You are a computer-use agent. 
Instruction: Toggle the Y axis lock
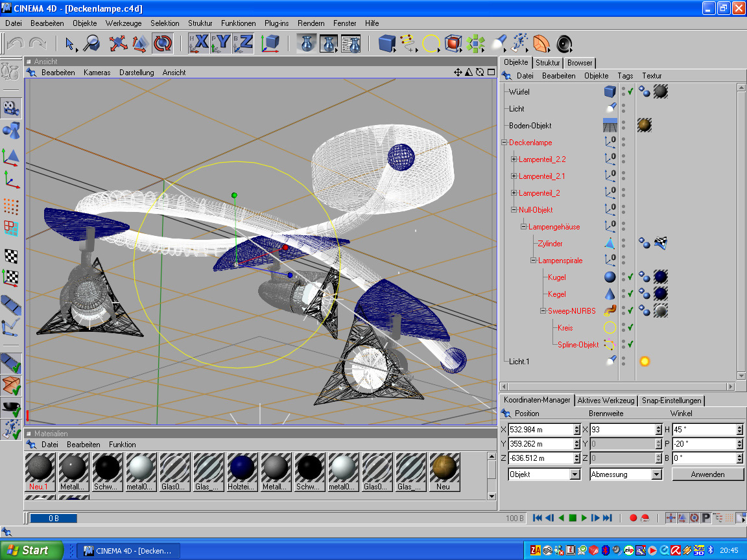(221, 43)
